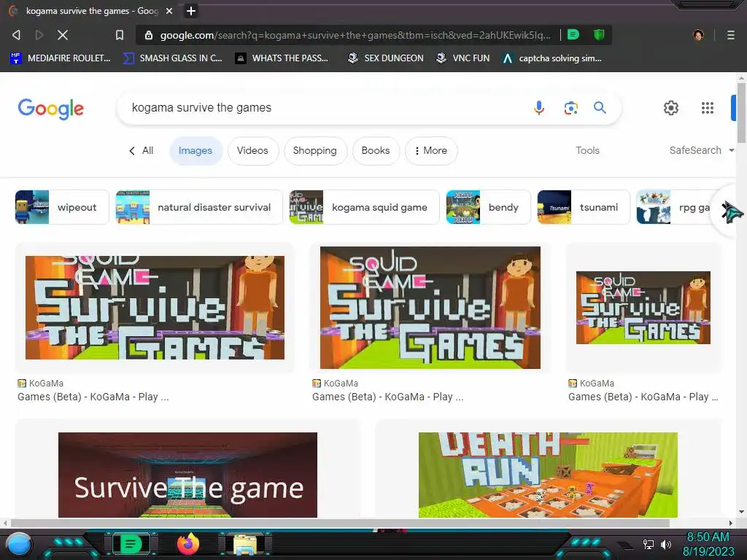Screen dimensions: 747x560
Task: Go back with the browser back arrow
Action: [16, 35]
